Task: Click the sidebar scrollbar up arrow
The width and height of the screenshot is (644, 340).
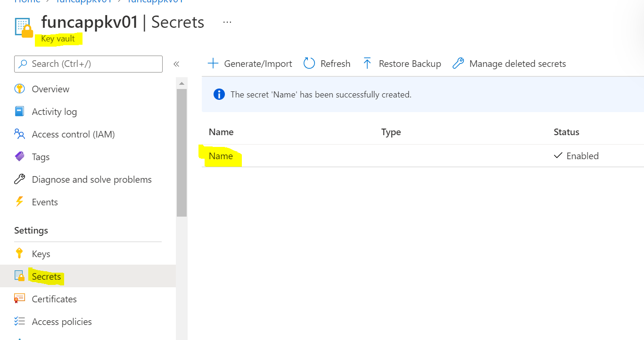Action: click(x=182, y=83)
